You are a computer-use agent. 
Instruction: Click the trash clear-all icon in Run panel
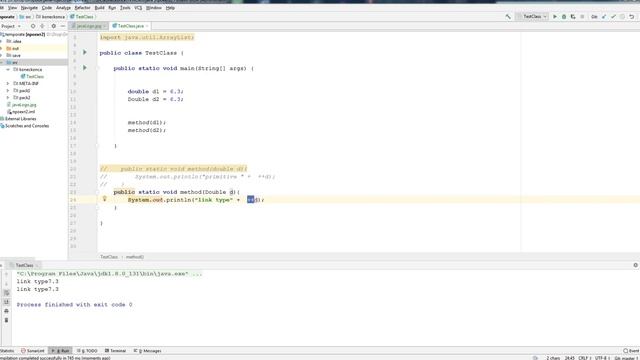pyautogui.click(x=6, y=320)
